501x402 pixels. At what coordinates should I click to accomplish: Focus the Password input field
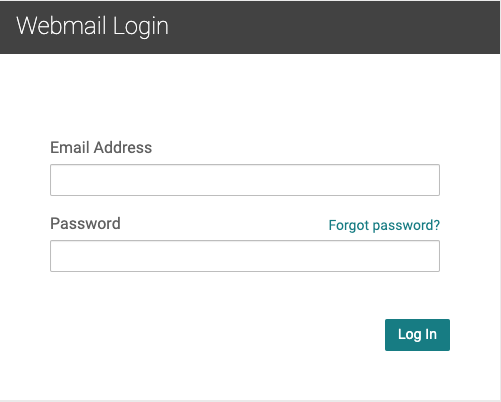click(x=245, y=256)
